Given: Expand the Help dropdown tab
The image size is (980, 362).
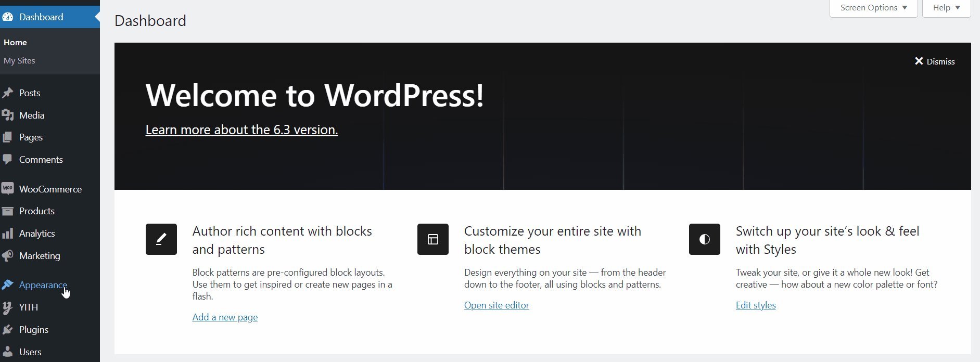Looking at the screenshot, I should click(946, 8).
